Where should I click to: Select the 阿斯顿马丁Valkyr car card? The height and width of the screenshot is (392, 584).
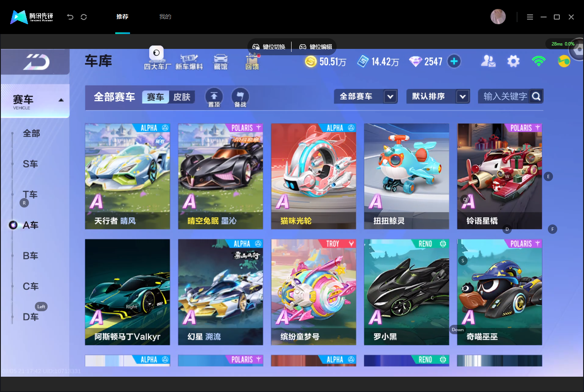128,292
